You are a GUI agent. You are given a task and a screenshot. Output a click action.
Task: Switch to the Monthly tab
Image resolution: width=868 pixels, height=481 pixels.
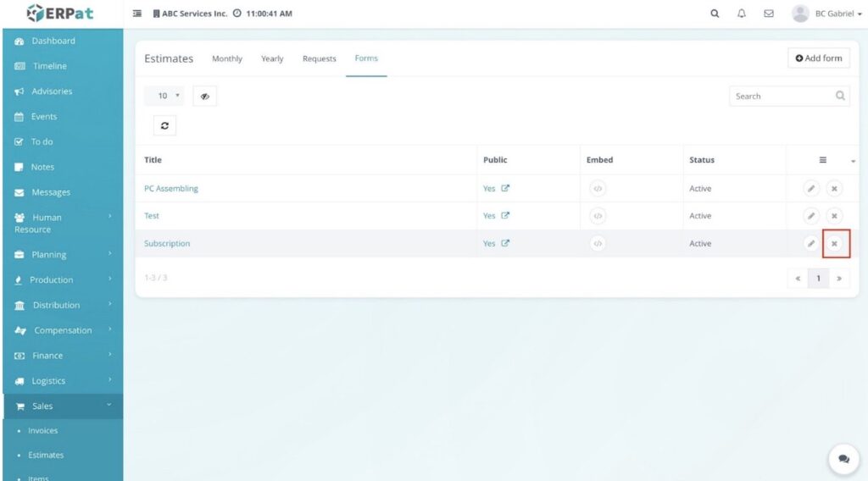(x=226, y=59)
